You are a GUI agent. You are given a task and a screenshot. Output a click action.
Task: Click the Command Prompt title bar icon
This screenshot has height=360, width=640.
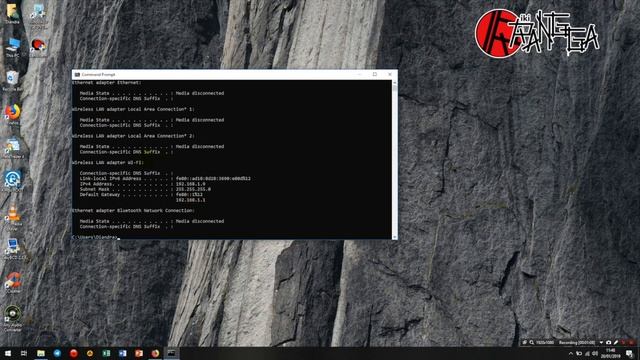(x=77, y=75)
